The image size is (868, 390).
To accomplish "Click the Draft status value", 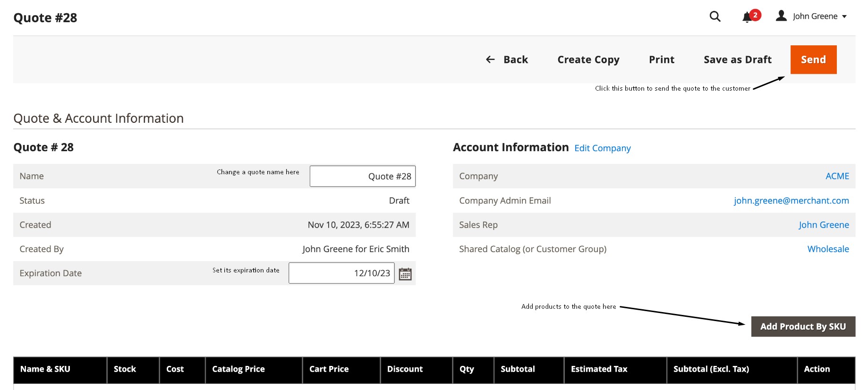I will (399, 201).
